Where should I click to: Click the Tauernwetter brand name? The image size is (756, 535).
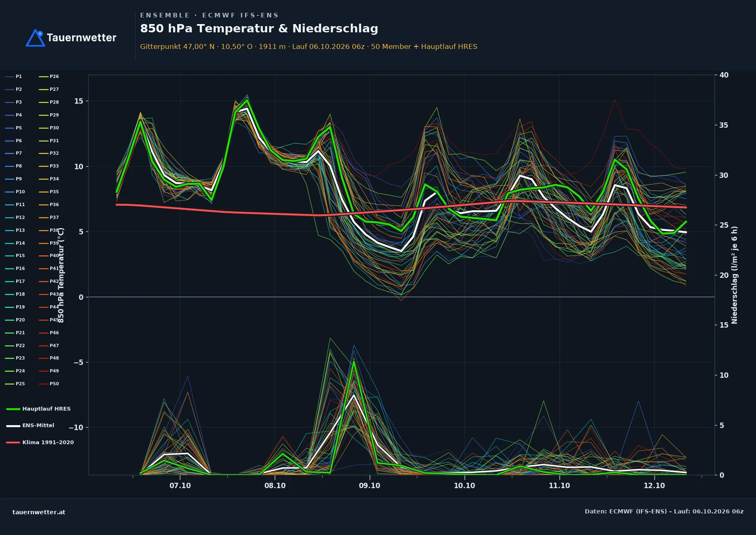pyautogui.click(x=81, y=38)
